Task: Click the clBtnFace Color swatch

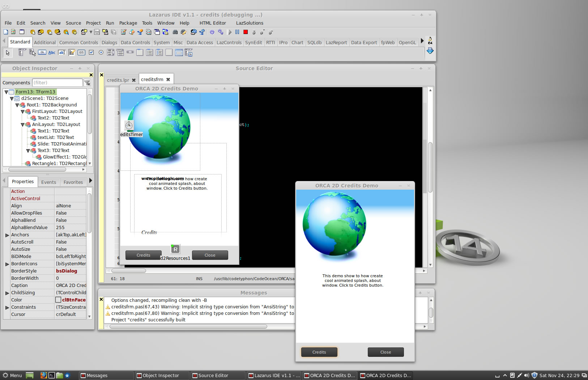Action: coord(58,300)
